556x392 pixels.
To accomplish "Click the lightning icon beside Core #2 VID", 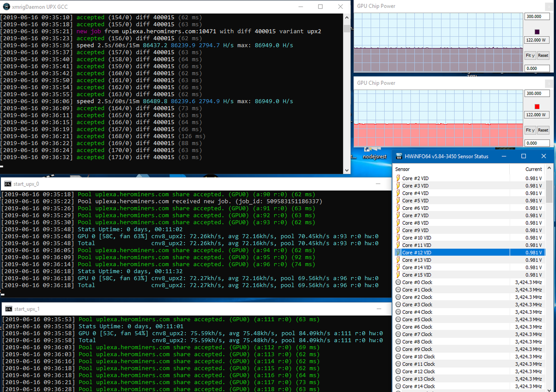I will point(398,178).
